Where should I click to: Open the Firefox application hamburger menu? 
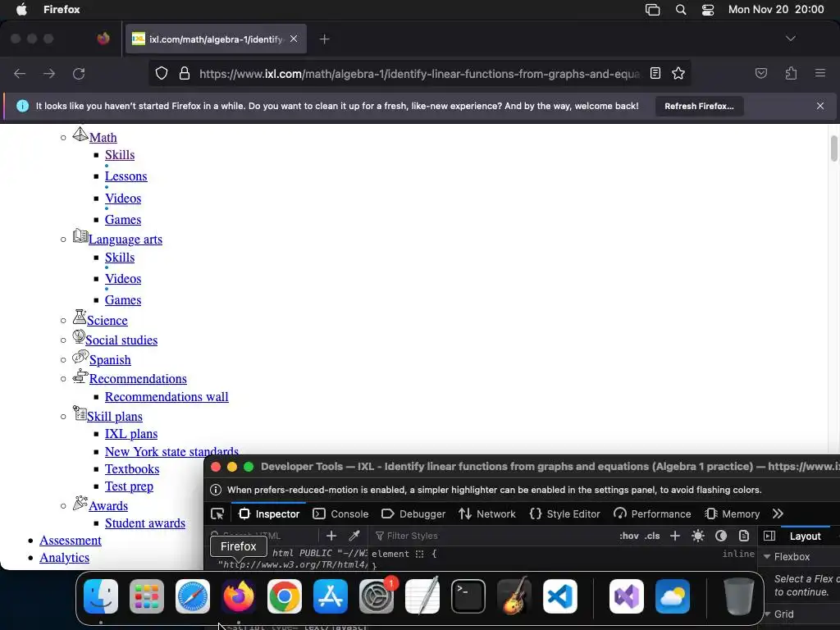point(820,73)
